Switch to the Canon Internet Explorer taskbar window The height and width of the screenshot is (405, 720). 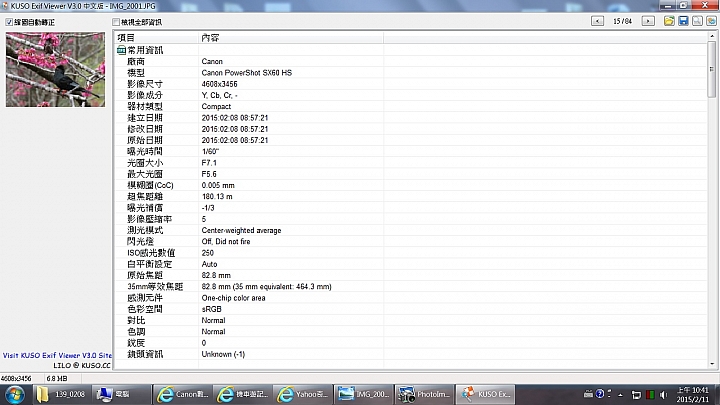pyautogui.click(x=182, y=394)
